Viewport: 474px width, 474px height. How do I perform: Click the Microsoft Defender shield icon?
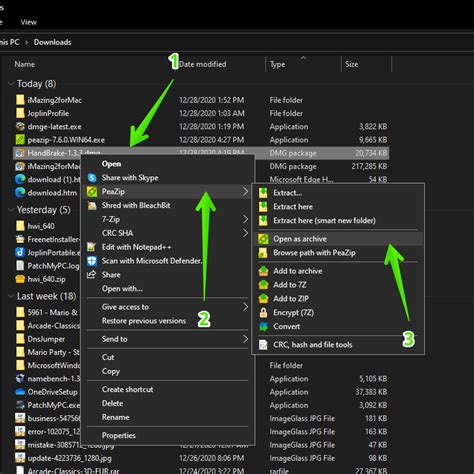click(92, 261)
